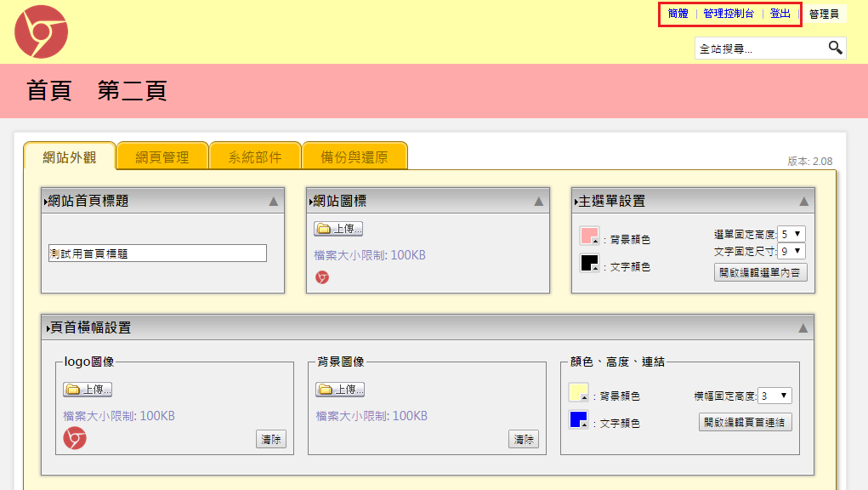Click the site logo in the header
Viewport: 868px width, 490px height.
pyautogui.click(x=41, y=31)
